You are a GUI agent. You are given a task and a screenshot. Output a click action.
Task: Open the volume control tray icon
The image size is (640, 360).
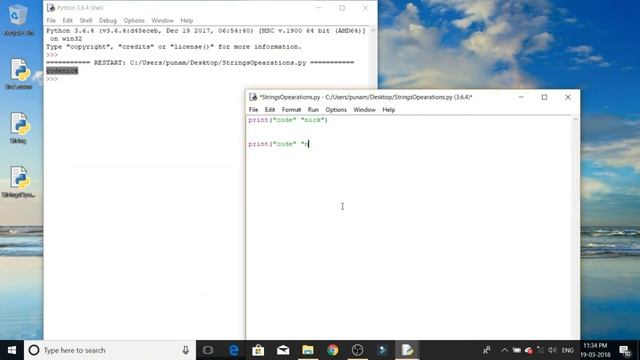tap(552, 350)
